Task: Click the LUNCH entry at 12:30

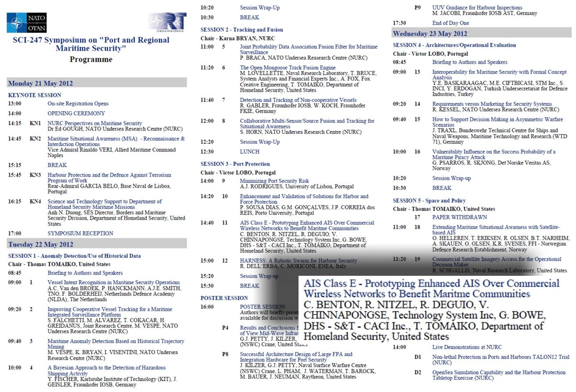Action: pyautogui.click(x=249, y=152)
